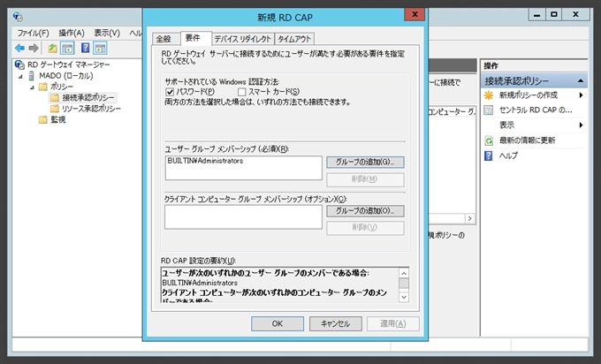
Task: Click the right scroll arrow in the background list
Action: coord(470,218)
